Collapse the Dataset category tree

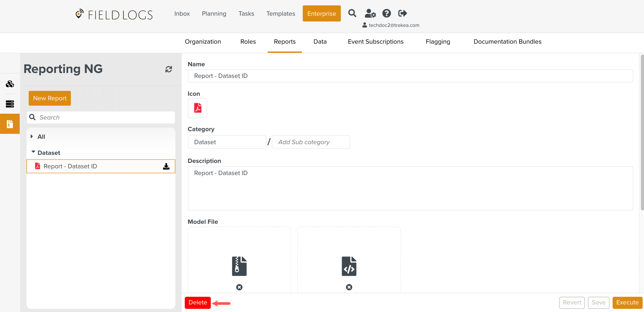pyautogui.click(x=33, y=152)
